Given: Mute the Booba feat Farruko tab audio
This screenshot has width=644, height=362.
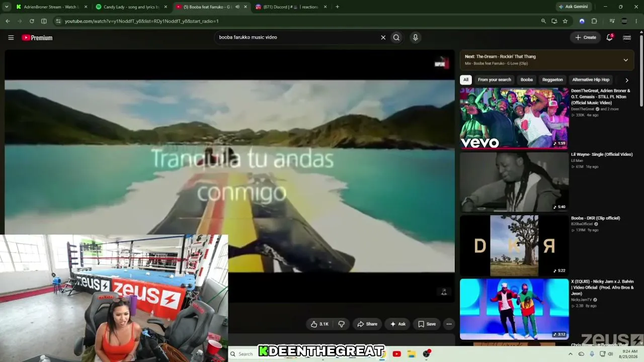Looking at the screenshot, I should 237,7.
